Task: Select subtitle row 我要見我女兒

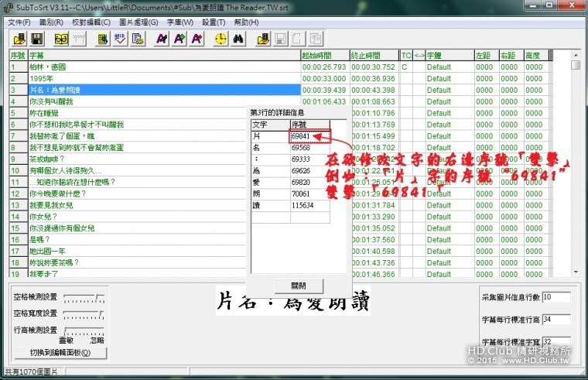Action: (137, 205)
